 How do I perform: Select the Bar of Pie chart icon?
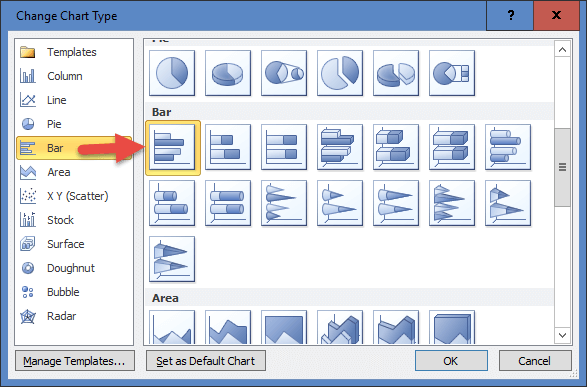452,73
